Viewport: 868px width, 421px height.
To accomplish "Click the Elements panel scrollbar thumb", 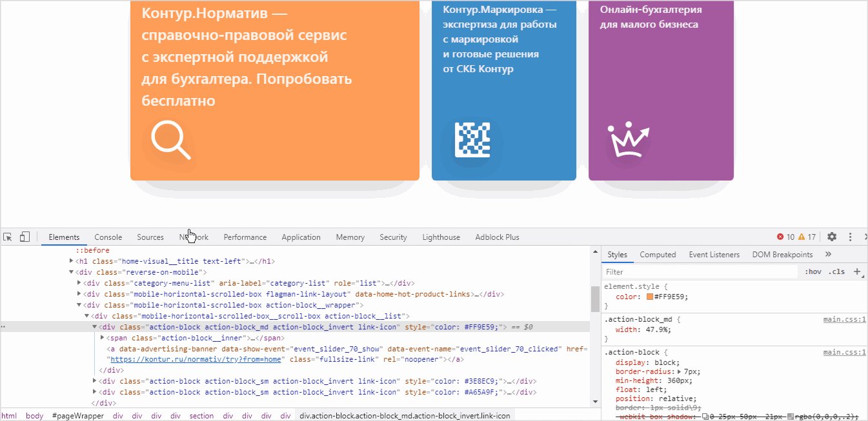I will coord(595,299).
